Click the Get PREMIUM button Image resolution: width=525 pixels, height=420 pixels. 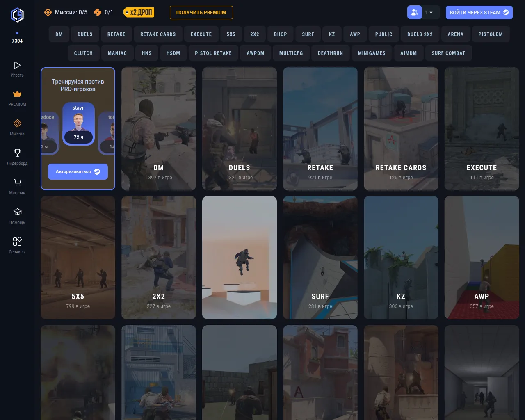[x=201, y=12]
